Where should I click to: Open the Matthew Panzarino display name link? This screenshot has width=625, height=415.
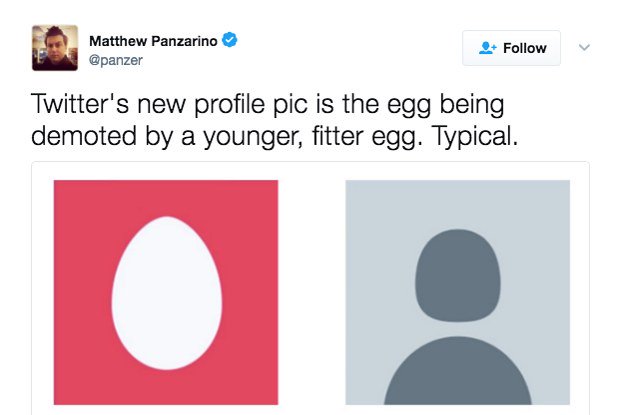(x=153, y=41)
